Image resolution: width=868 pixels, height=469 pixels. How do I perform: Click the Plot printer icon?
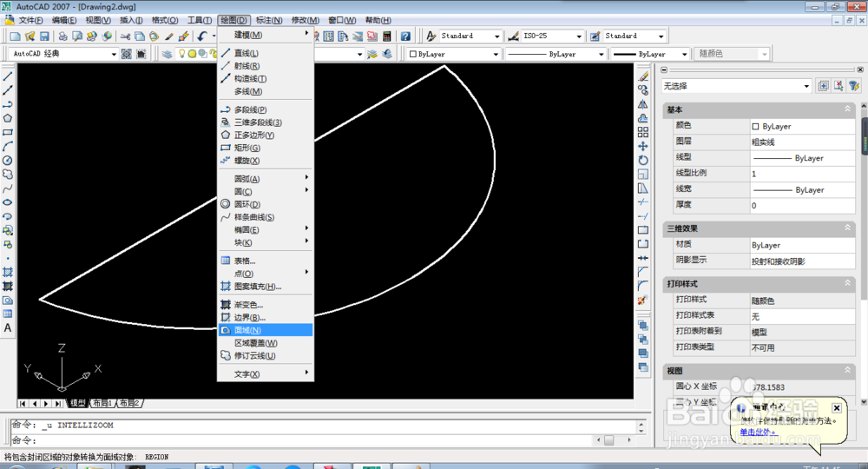pyautogui.click(x=63, y=36)
